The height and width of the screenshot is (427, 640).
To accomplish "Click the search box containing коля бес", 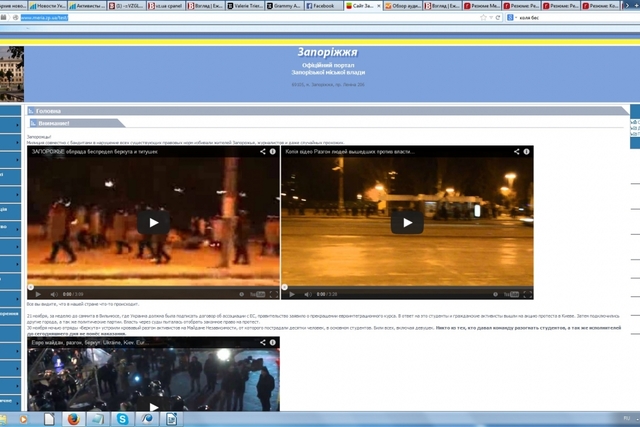I will click(571, 18).
